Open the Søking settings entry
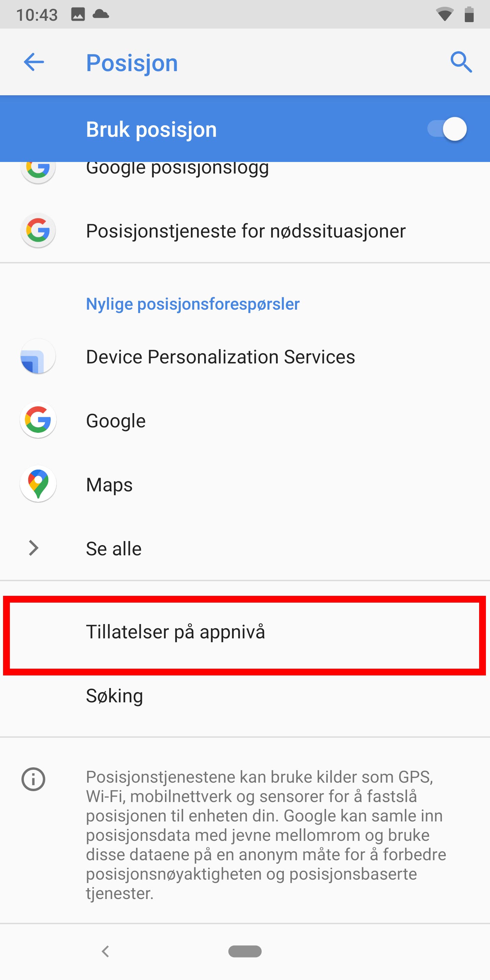The height and width of the screenshot is (980, 490). (245, 696)
